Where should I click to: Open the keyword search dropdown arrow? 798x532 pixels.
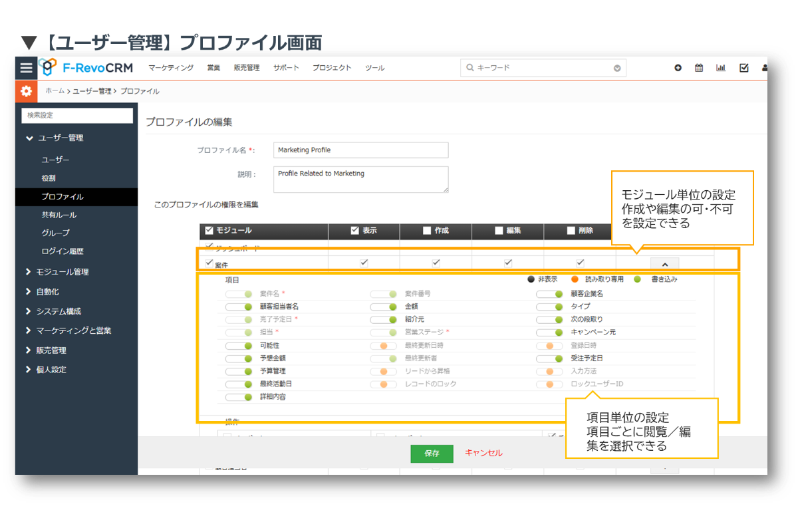pos(617,68)
